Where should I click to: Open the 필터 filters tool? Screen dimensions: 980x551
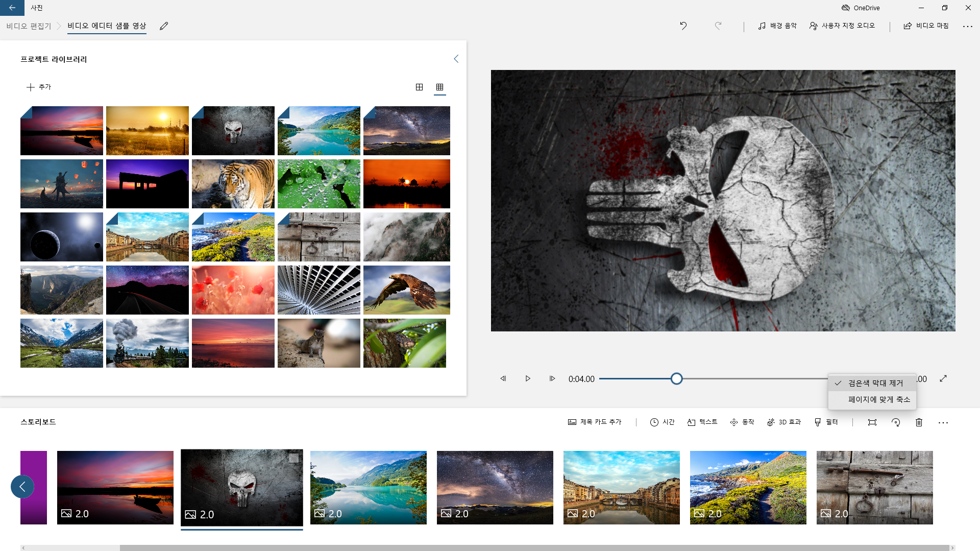point(826,422)
